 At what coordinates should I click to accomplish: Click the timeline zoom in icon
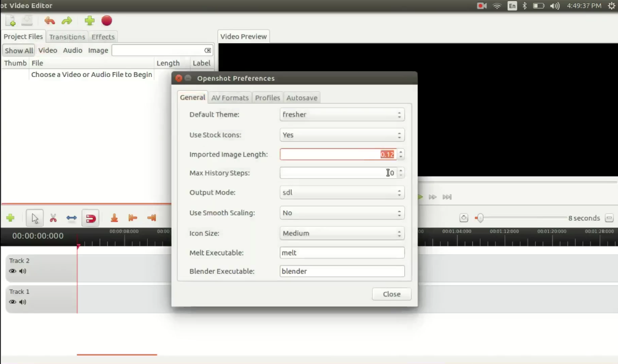[x=463, y=218]
